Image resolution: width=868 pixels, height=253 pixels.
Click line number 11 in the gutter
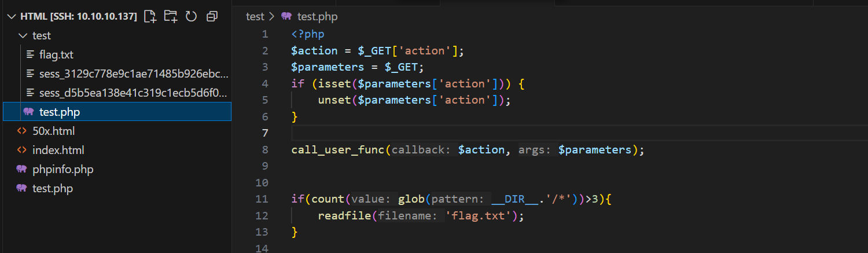pos(262,199)
